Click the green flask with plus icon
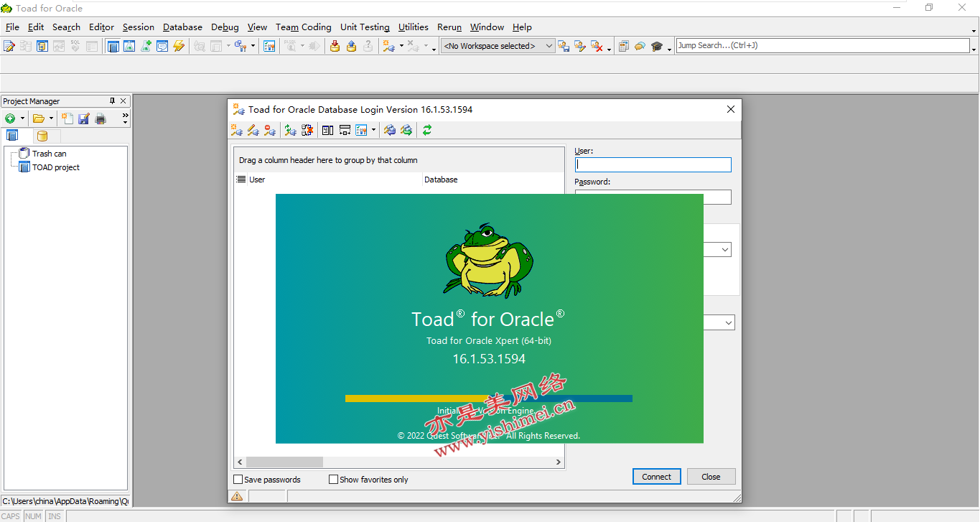 click(x=146, y=46)
